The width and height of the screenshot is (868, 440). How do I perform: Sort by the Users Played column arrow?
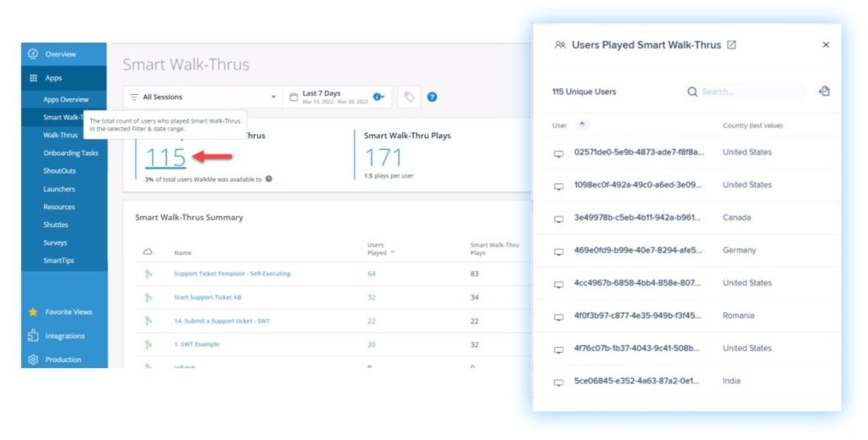pyautogui.click(x=392, y=253)
